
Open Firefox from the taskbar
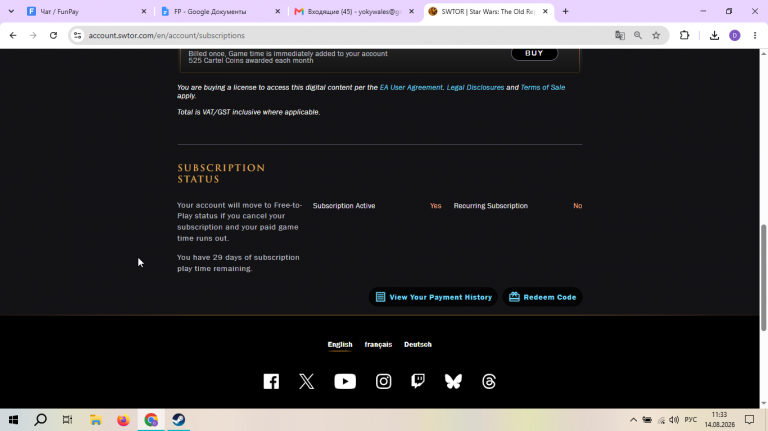(x=123, y=420)
